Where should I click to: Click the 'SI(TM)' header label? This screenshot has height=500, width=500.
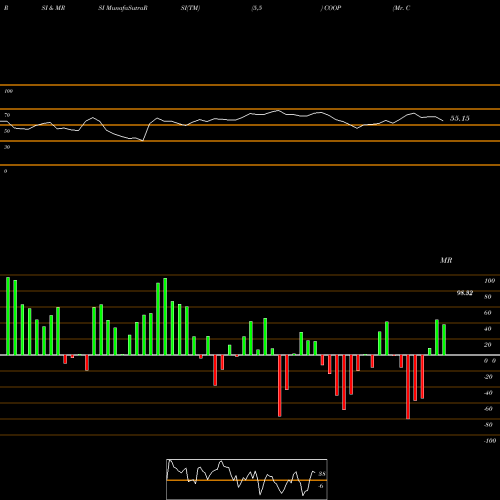pos(190,8)
